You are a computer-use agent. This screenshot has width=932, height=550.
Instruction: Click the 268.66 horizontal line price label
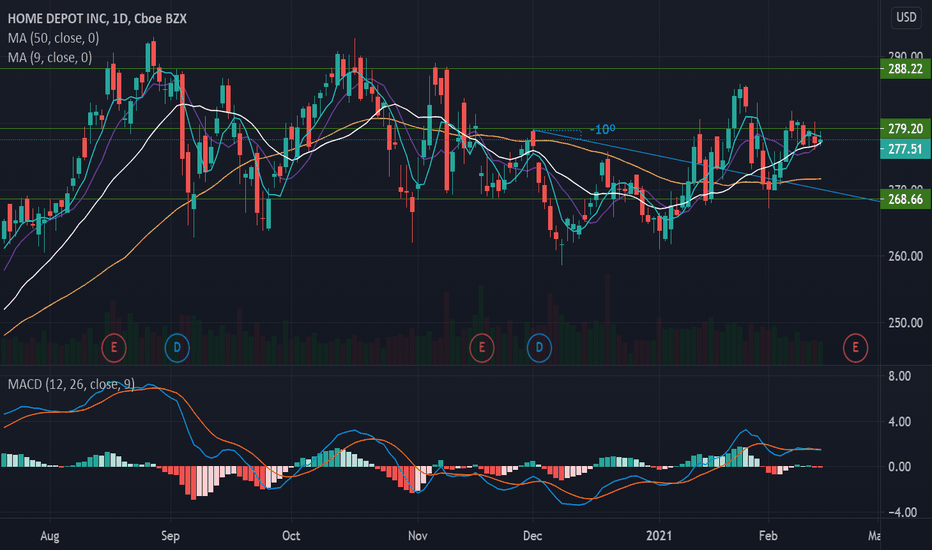coord(905,199)
